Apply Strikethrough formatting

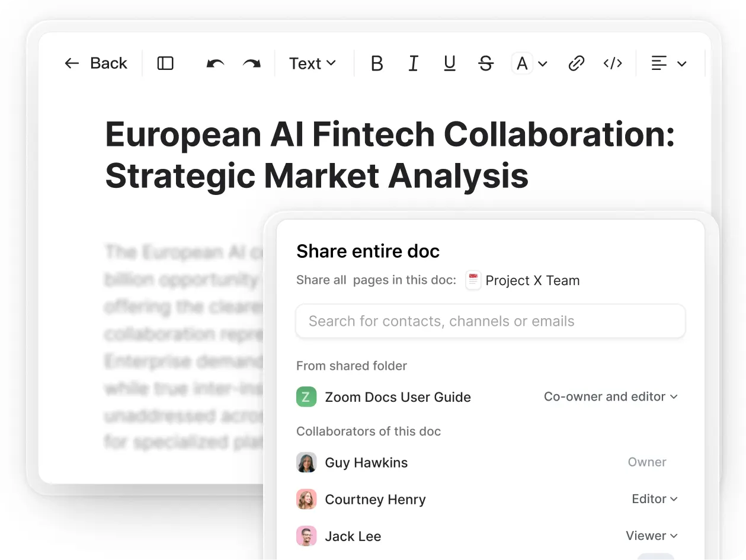coord(486,63)
